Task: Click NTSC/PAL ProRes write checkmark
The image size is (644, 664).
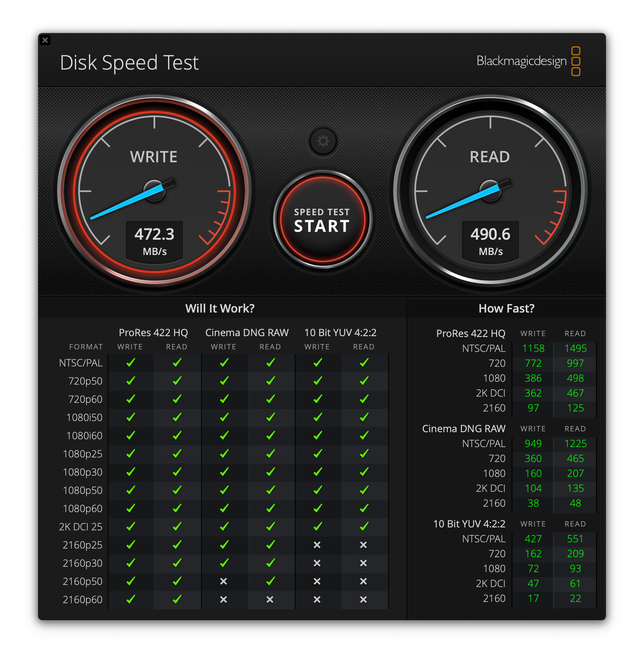Action: 131,363
